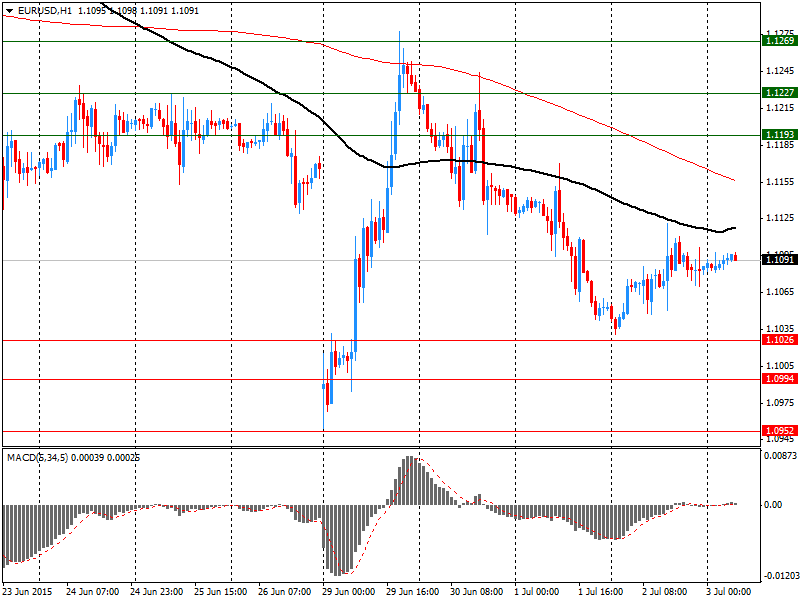Click the EURUSD,H1 chart title
Screen dimensions: 800x600
(44, 11)
